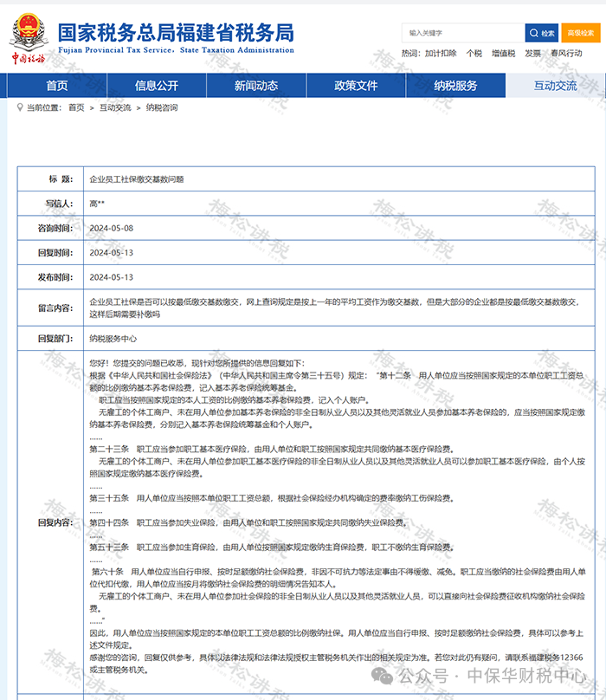Viewport: 606px width, 700px height.
Task: Select the reply greeting line 您好！您提交的问题已收悉
Action: [197, 363]
